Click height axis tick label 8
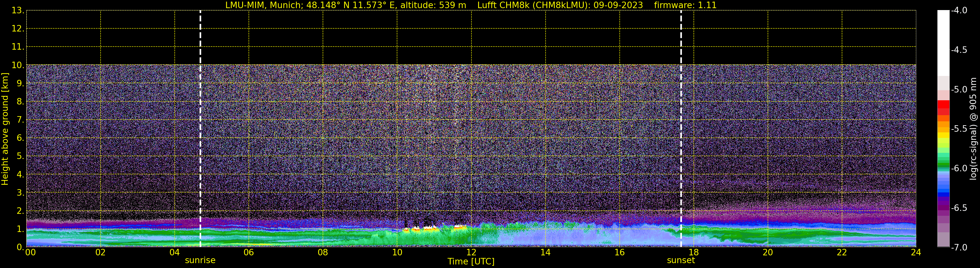This screenshot has width=980, height=268. click(x=20, y=102)
